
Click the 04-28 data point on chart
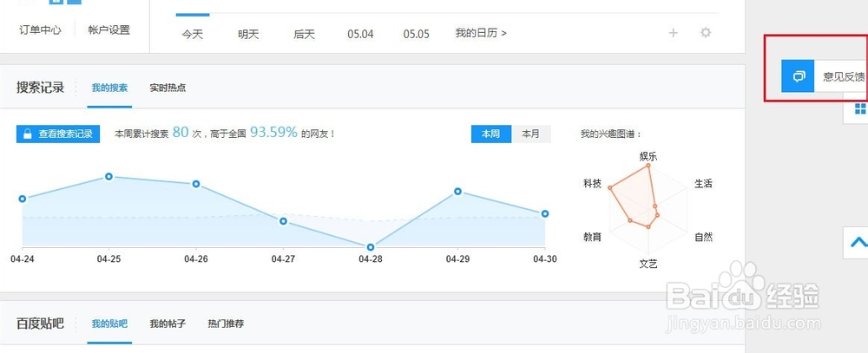click(371, 247)
